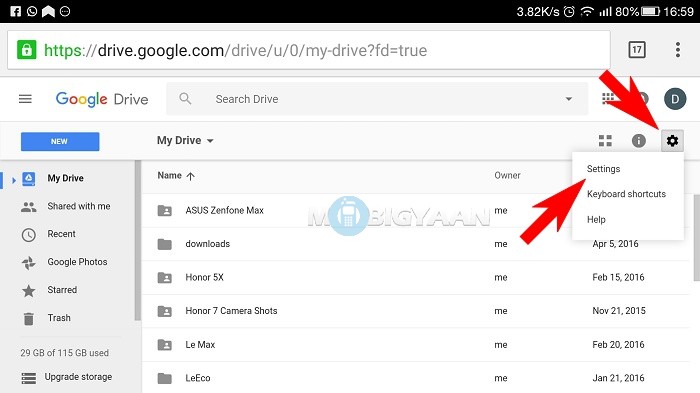Switch to grid view
The image size is (700, 393).
[605, 141]
